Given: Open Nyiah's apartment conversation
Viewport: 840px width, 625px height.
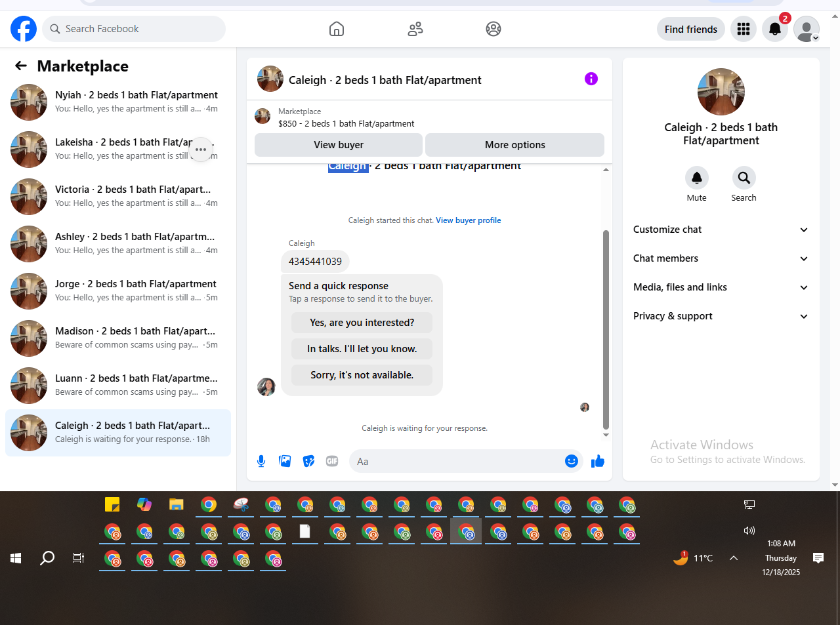Looking at the screenshot, I should tap(118, 102).
